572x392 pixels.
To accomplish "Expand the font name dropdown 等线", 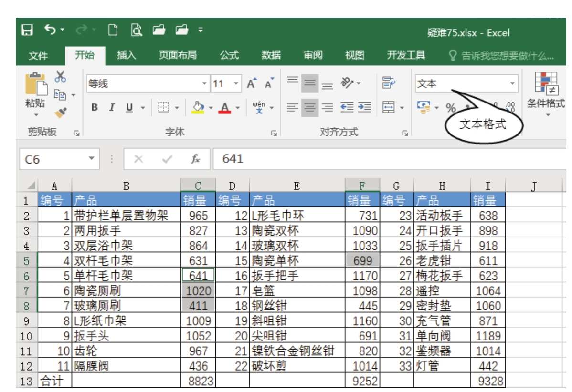I will [x=205, y=84].
